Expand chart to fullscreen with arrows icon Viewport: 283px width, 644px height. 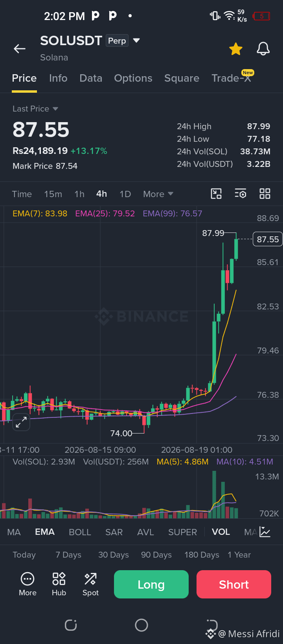21,422
